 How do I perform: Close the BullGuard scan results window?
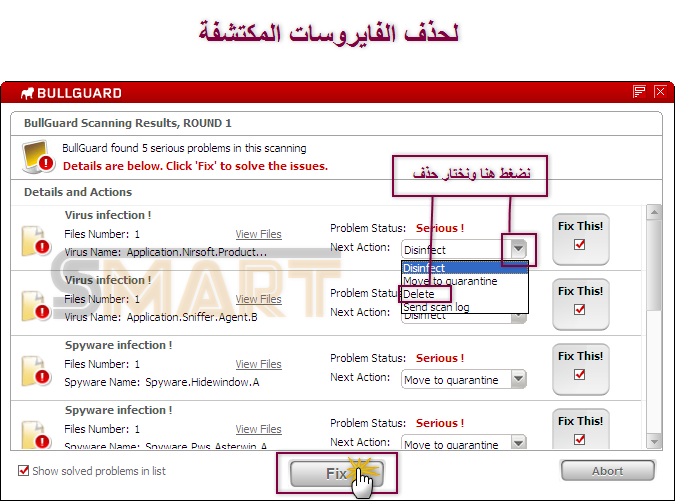pyautogui.click(x=659, y=92)
